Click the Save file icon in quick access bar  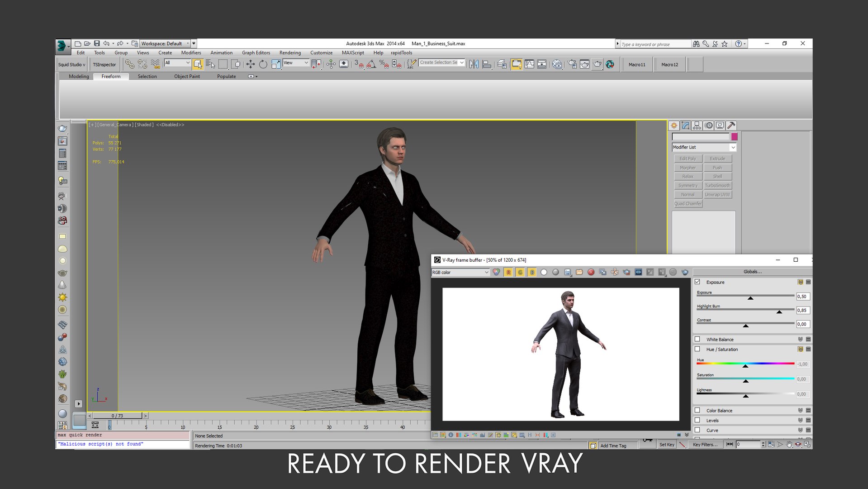pos(97,43)
